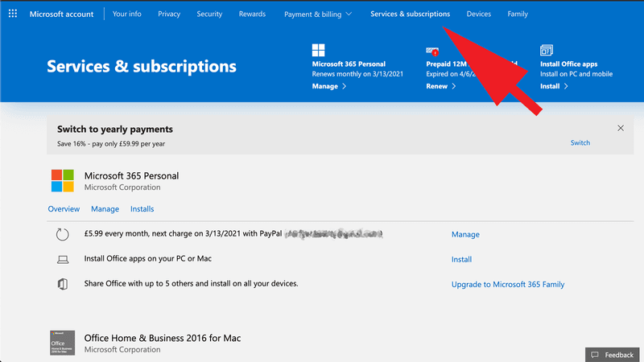This screenshot has width=644, height=362.
Task: Open the Family menu item
Action: coord(518,14)
